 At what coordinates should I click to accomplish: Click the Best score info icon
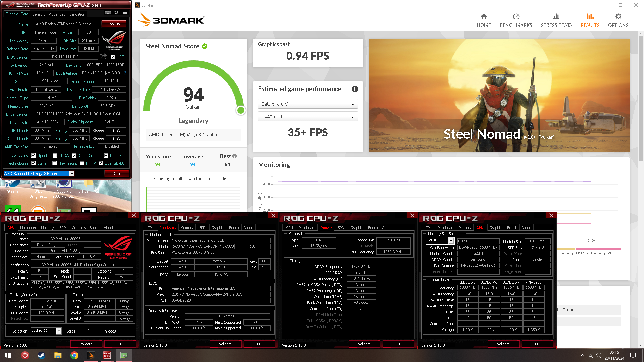(x=234, y=156)
